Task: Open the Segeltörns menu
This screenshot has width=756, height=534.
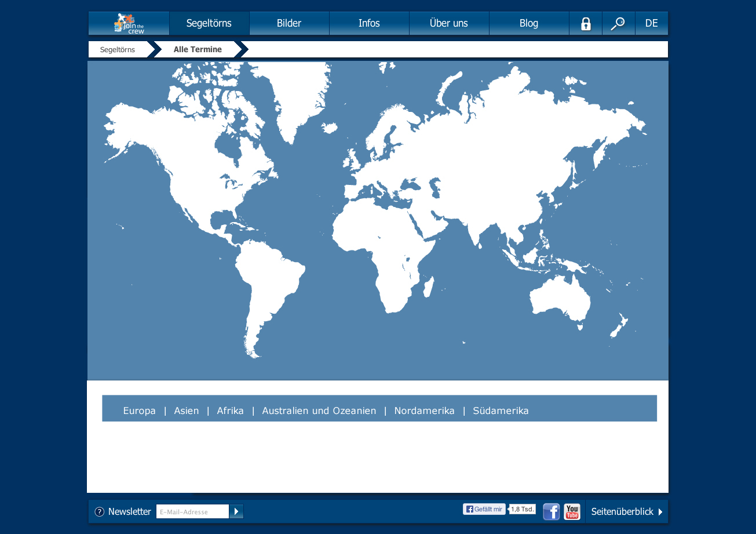Action: click(209, 23)
